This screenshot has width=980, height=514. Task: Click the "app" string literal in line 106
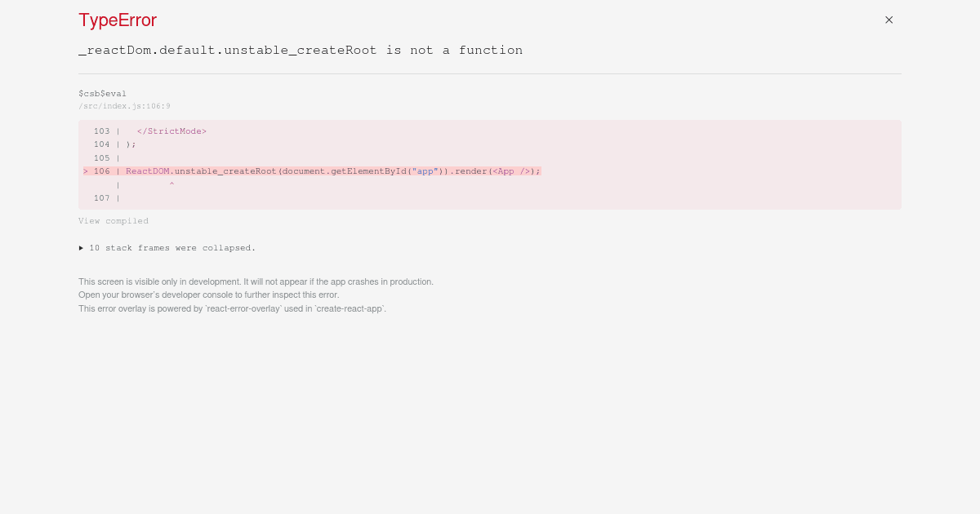click(x=425, y=171)
